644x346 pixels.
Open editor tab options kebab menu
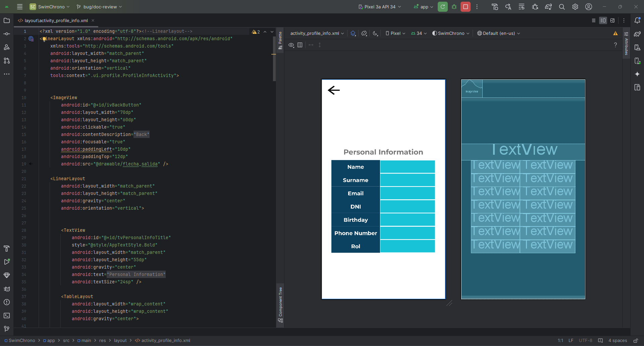point(624,20)
